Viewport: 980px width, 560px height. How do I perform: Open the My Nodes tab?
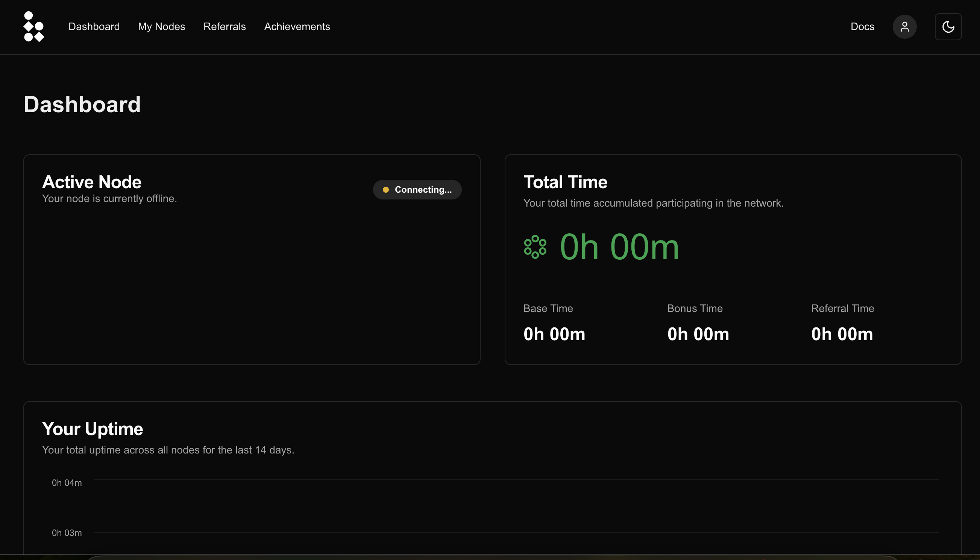(161, 27)
